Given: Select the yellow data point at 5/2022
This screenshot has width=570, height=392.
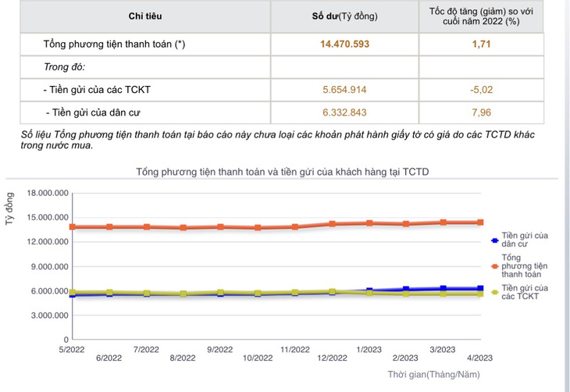Looking at the screenshot, I should point(73,292).
